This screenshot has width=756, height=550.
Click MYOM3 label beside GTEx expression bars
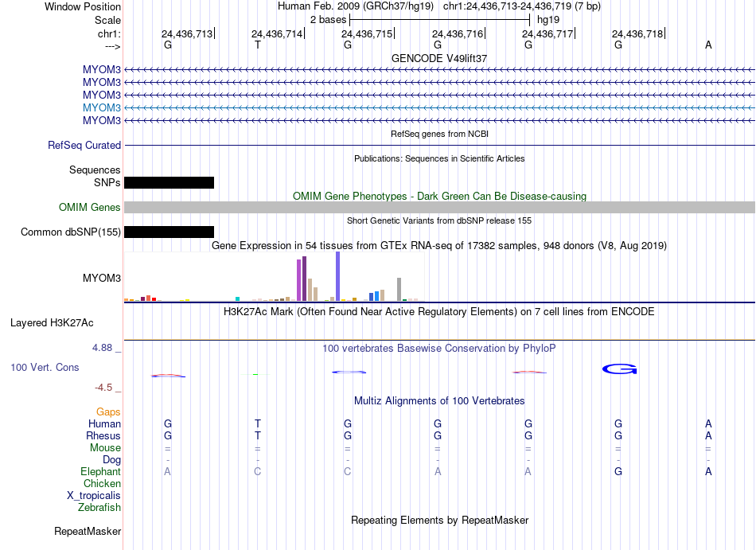tap(102, 278)
